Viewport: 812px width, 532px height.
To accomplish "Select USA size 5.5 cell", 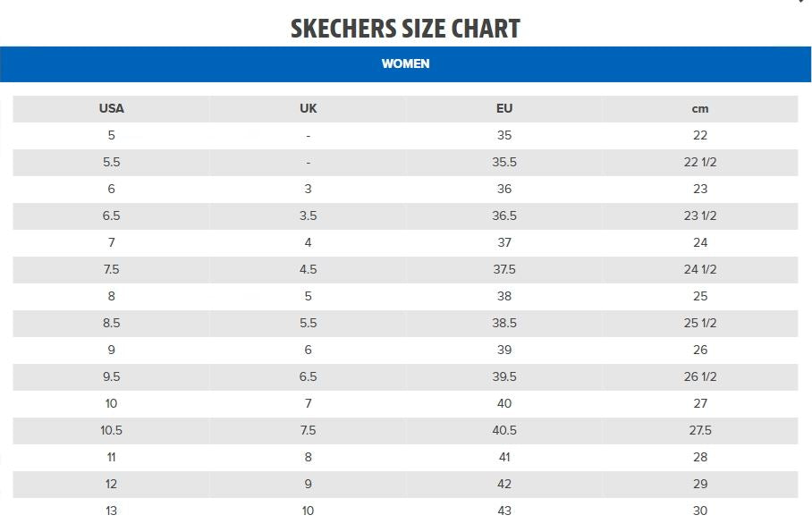I will pos(112,162).
